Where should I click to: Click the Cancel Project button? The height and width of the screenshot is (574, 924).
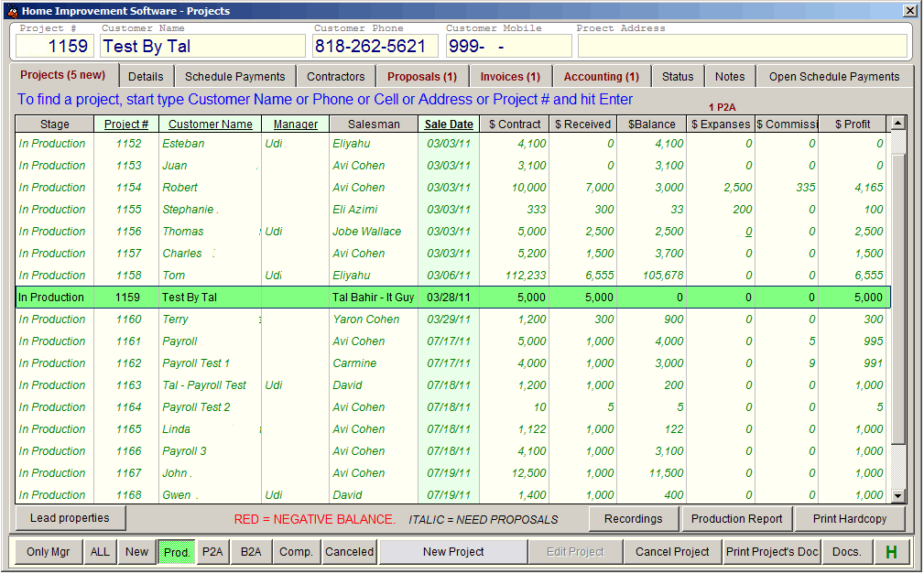coord(672,552)
